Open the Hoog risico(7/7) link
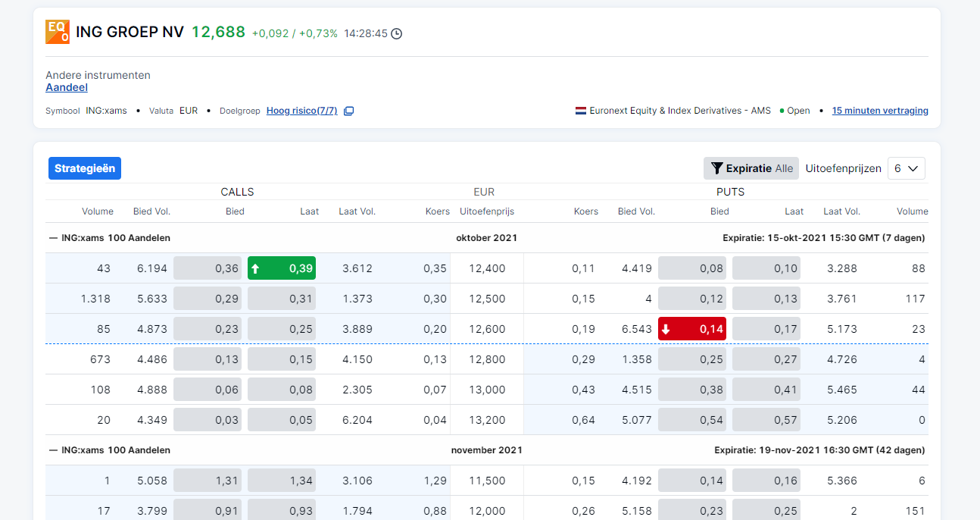The width and height of the screenshot is (980, 520). 302,111
